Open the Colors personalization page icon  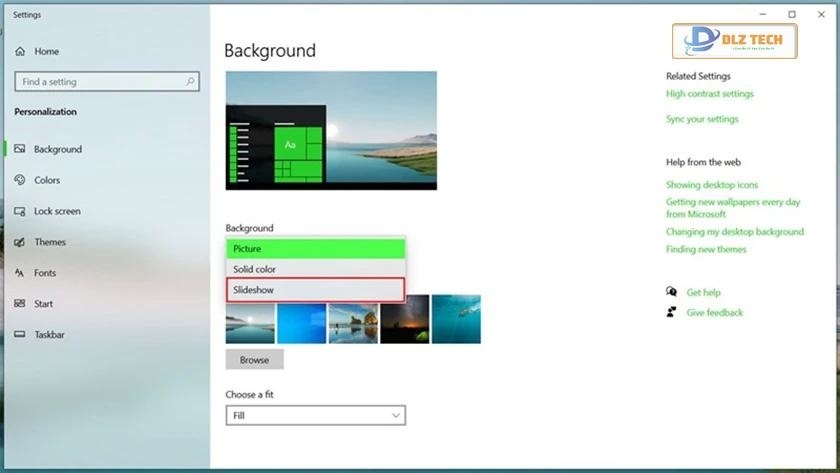tap(21, 180)
